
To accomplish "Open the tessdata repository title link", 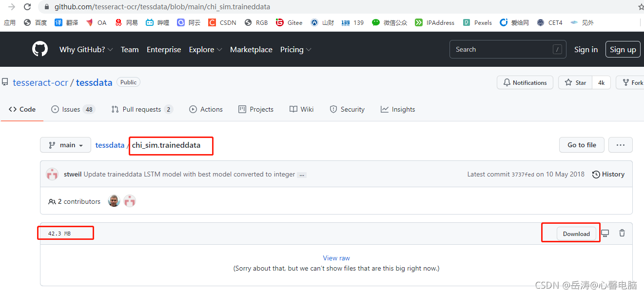I will 94,82.
